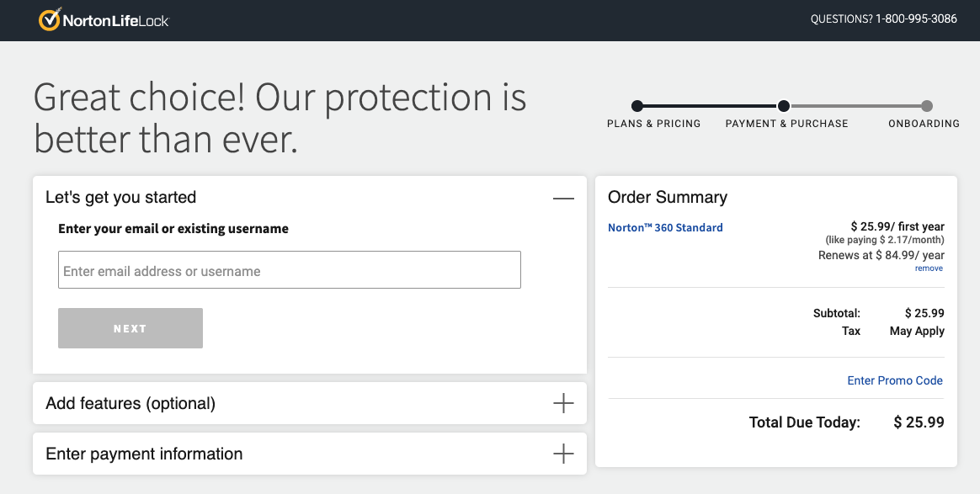Click Enter Promo Code
Viewport: 980px width, 494px height.
point(895,380)
